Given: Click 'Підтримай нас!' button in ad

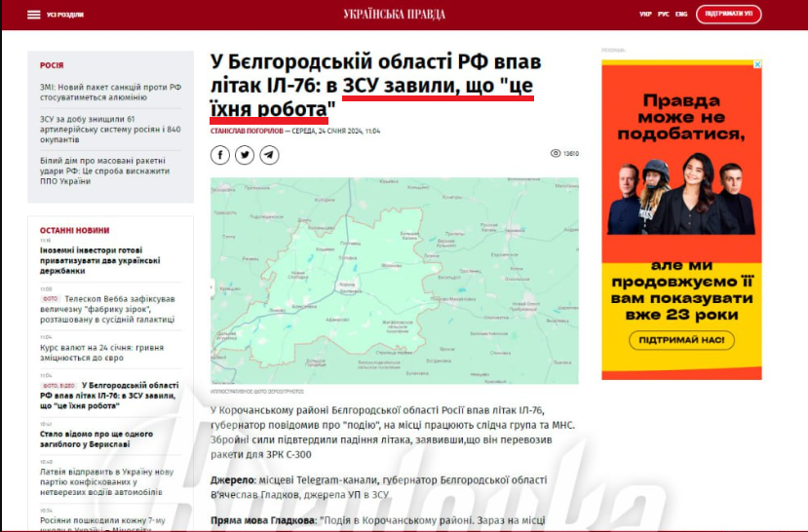Looking at the screenshot, I should click(x=681, y=340).
